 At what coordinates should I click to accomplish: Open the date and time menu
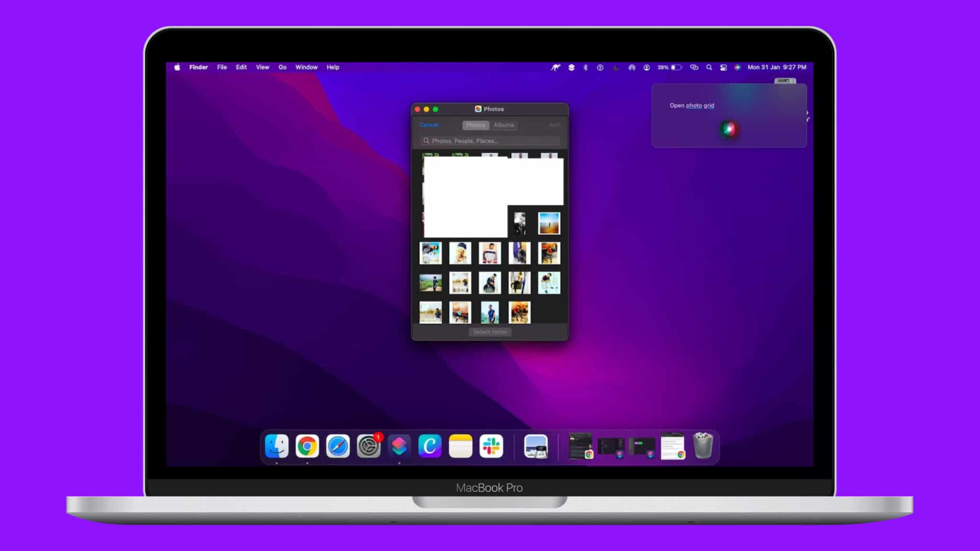coord(777,67)
